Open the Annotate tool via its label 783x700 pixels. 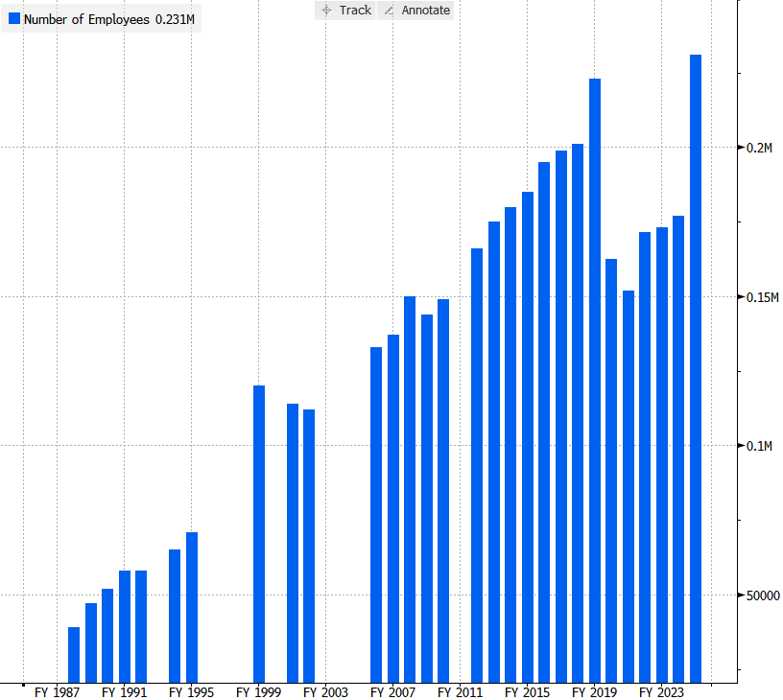[x=427, y=11]
